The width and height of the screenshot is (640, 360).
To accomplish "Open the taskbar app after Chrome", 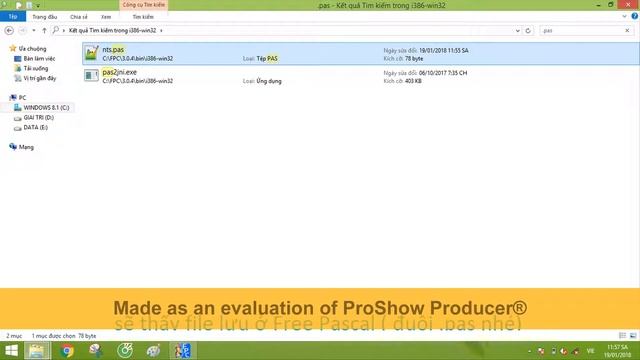I will 96,351.
